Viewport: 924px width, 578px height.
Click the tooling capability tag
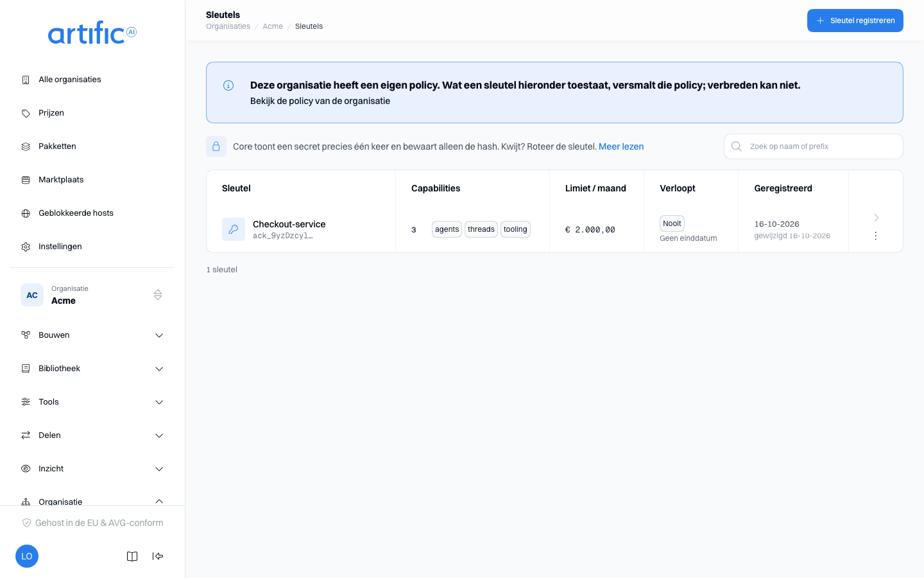point(515,229)
